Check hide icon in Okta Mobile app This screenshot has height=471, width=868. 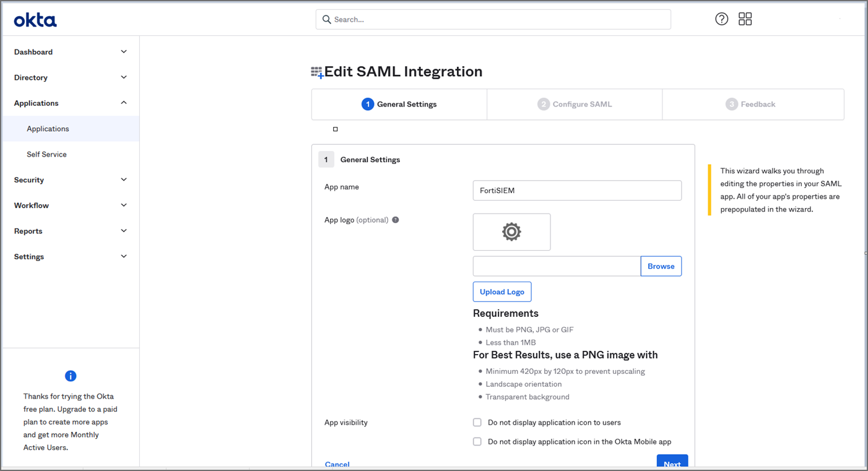(x=477, y=441)
